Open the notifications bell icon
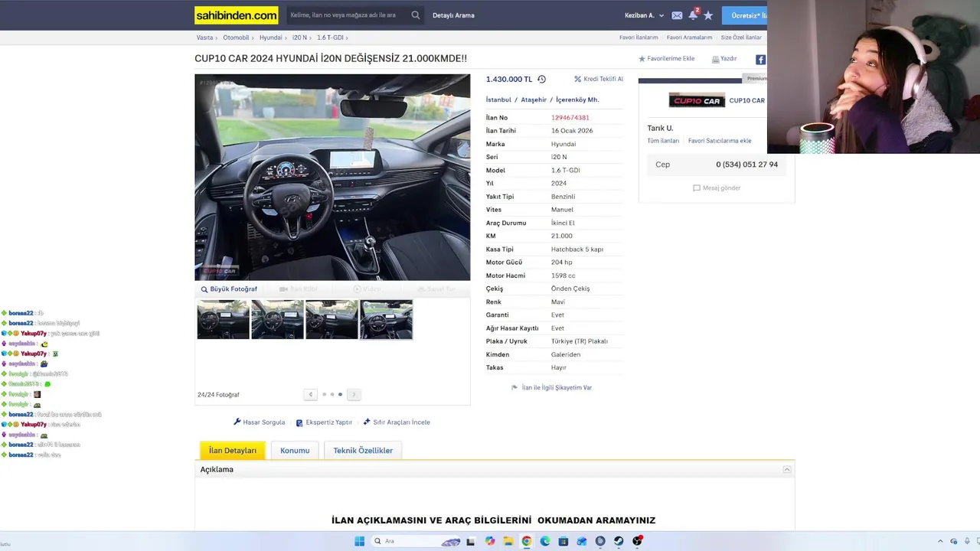This screenshot has height=551, width=980. 693,15
